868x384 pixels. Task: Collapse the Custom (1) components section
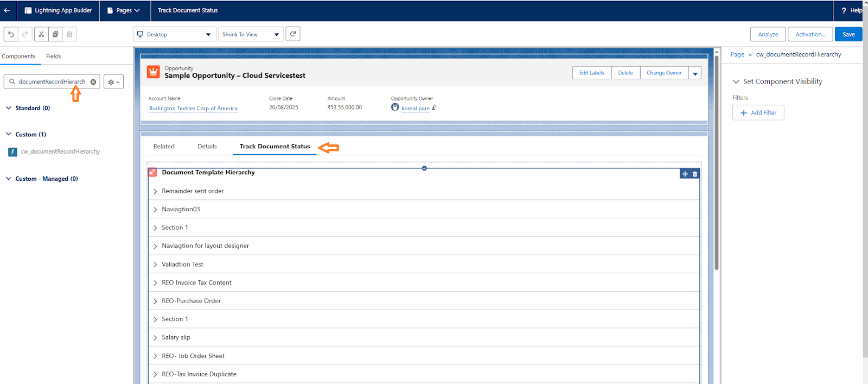pos(9,134)
